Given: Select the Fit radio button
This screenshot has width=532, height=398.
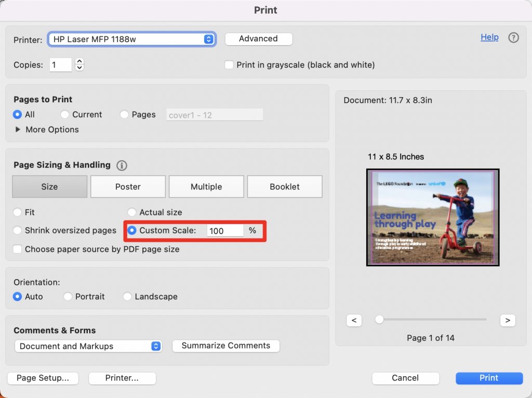Looking at the screenshot, I should pyautogui.click(x=16, y=212).
